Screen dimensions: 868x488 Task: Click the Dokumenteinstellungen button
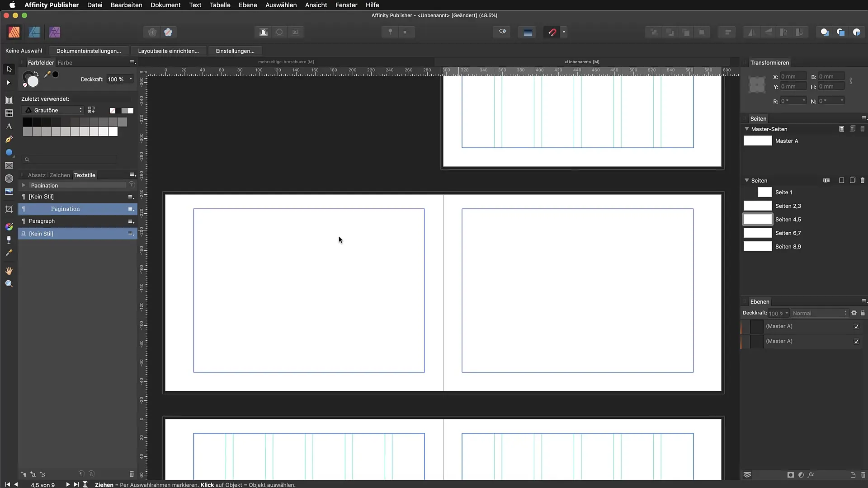point(89,51)
